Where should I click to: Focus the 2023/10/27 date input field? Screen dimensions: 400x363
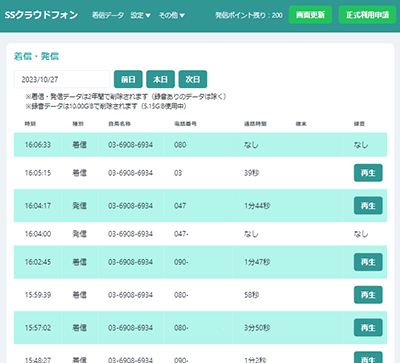click(x=62, y=79)
